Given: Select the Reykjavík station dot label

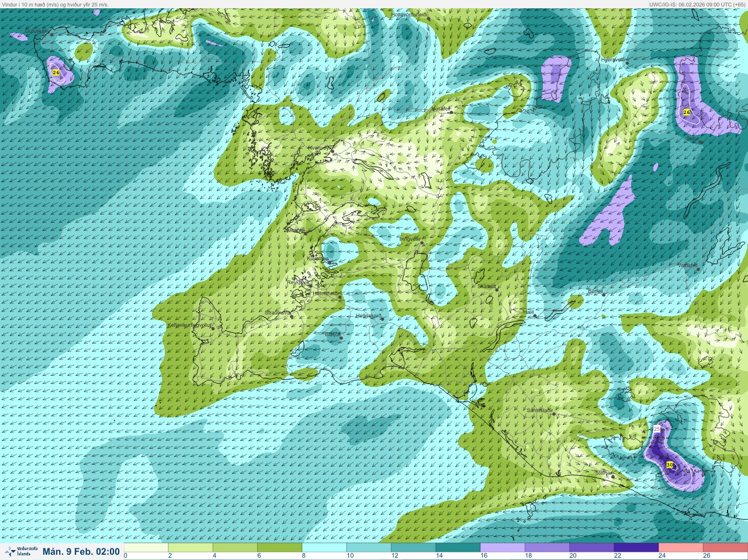Looking at the screenshot, I should [x=297, y=282].
